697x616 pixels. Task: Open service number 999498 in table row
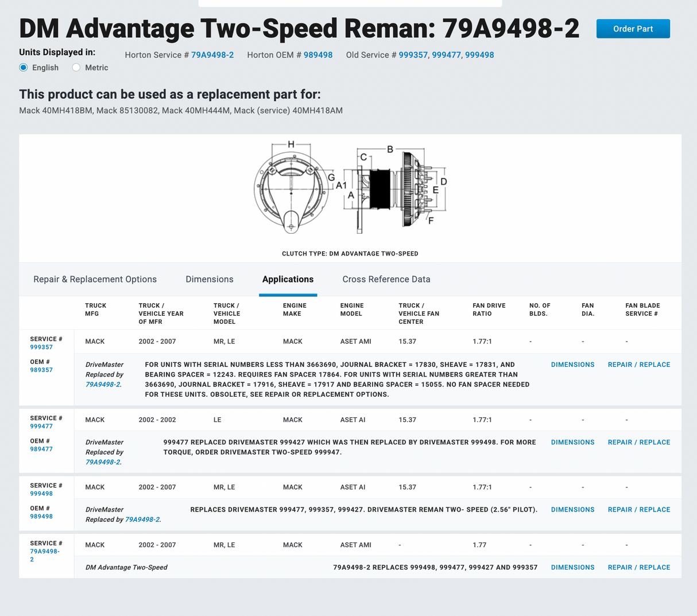point(41,494)
